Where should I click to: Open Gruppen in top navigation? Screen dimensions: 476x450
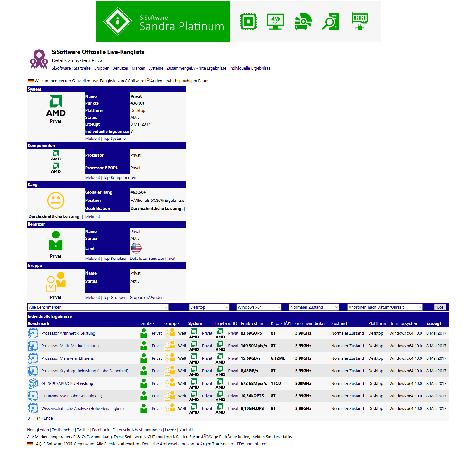click(102, 68)
